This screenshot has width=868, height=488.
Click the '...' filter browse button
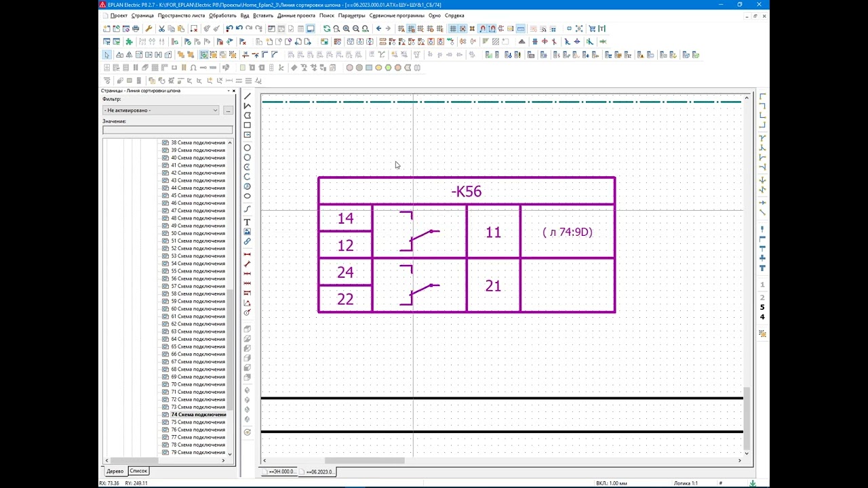(228, 110)
